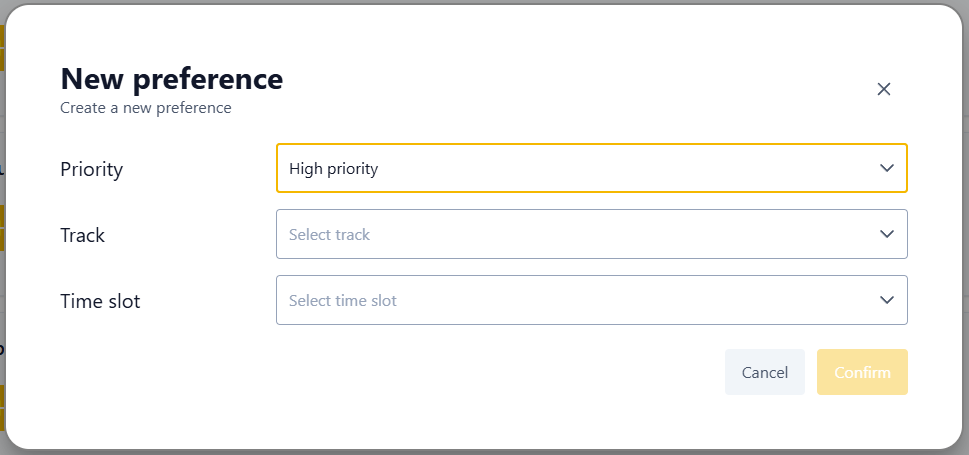Click the "Create a new preference" subtitle
The image size is (969, 455).
coord(146,108)
